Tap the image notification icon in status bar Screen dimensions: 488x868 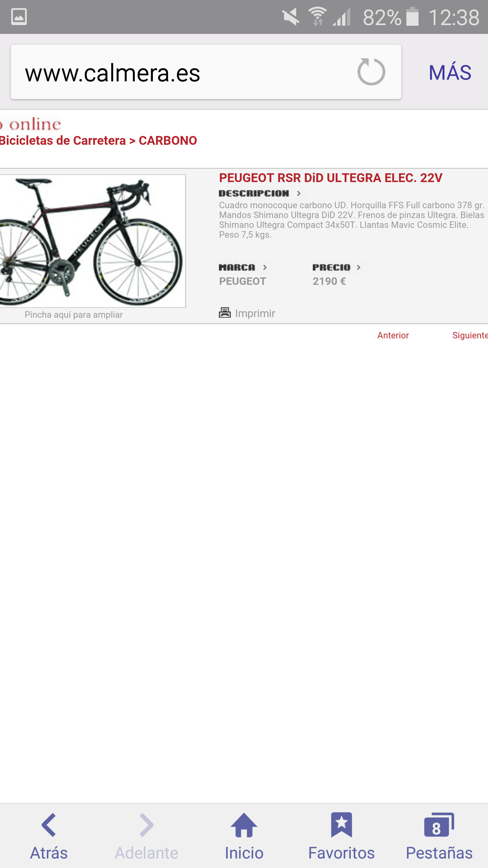coord(19,17)
